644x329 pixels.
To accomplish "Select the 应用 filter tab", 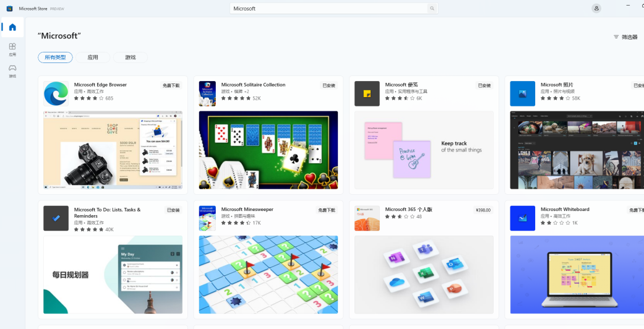I will [x=93, y=58].
